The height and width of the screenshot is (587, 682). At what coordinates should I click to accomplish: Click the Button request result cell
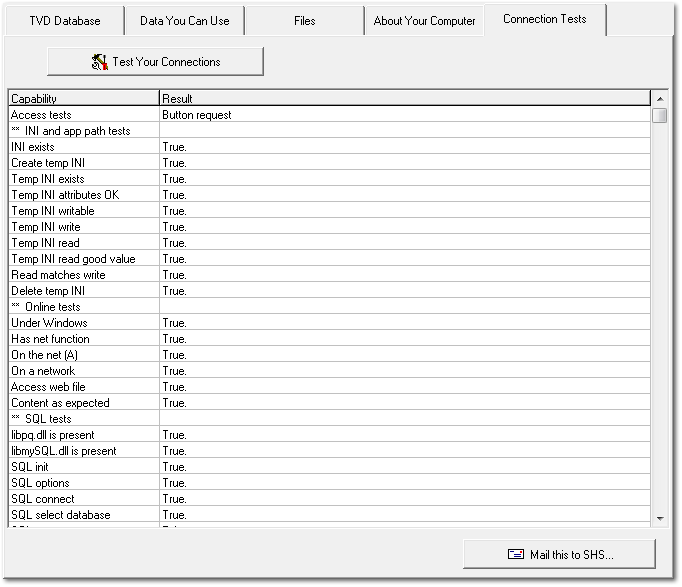tap(197, 115)
